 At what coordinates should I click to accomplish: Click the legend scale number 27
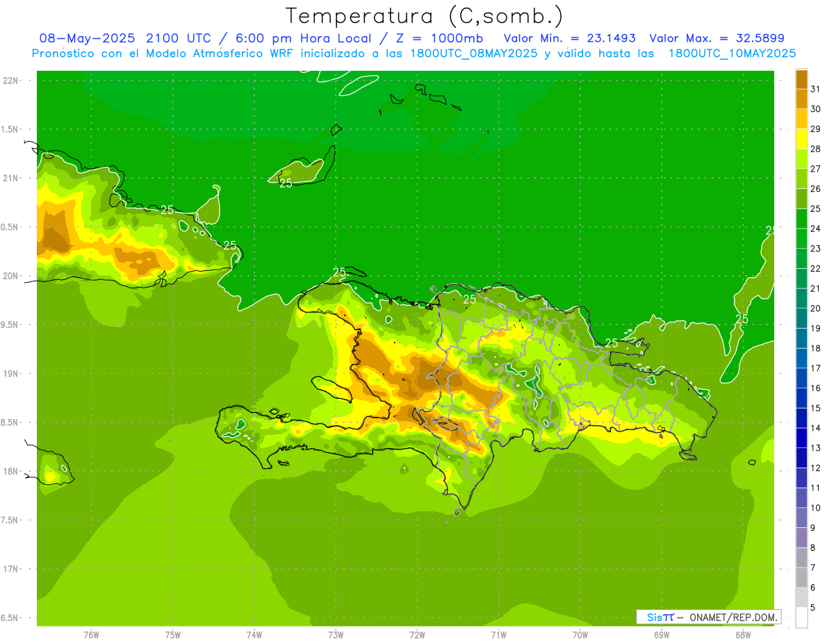(x=815, y=169)
